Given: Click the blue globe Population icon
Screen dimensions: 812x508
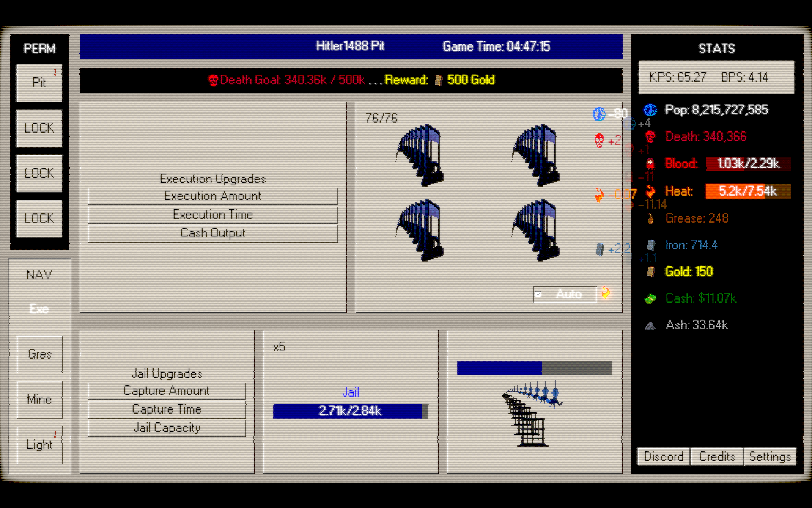Looking at the screenshot, I should (650, 110).
